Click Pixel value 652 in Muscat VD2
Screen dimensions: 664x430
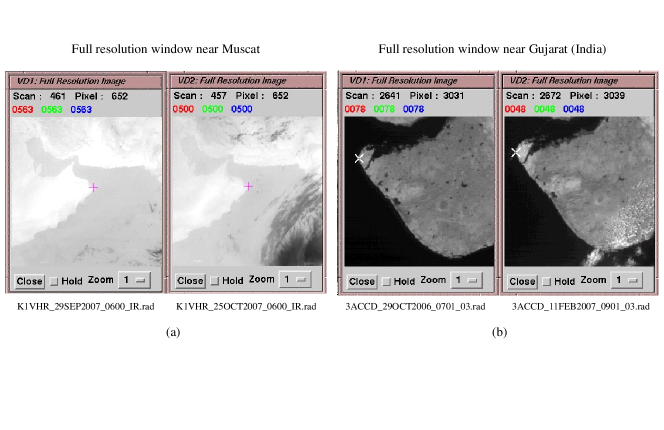point(280,96)
